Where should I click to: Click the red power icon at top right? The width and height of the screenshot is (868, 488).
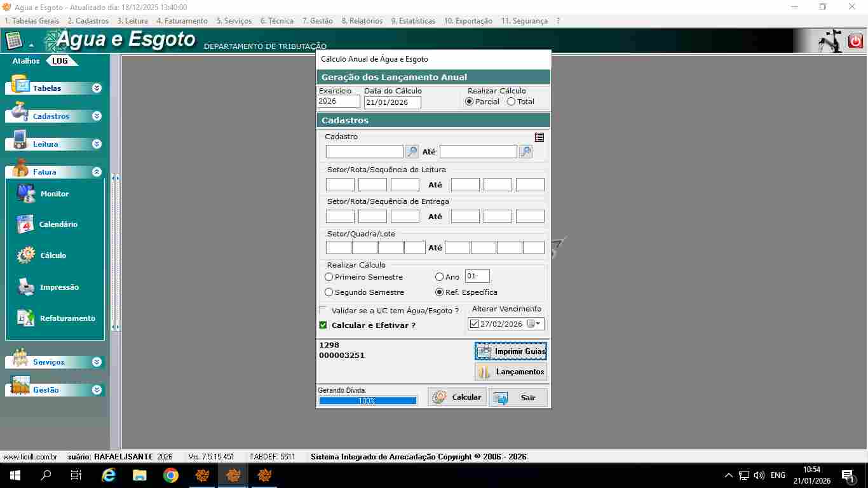[x=855, y=41]
